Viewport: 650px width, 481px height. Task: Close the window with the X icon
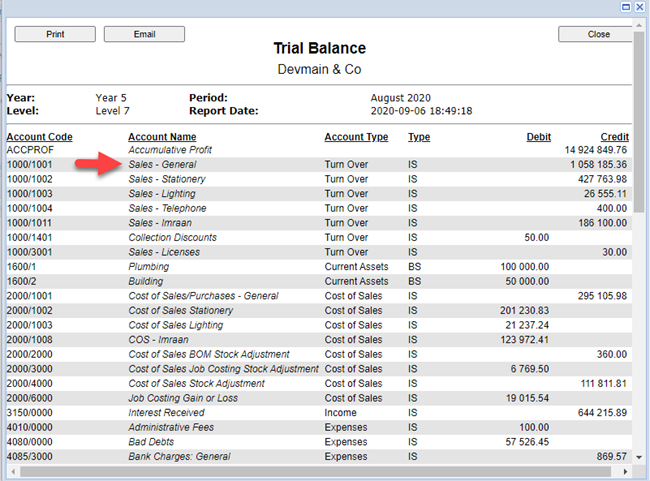tap(640, 6)
